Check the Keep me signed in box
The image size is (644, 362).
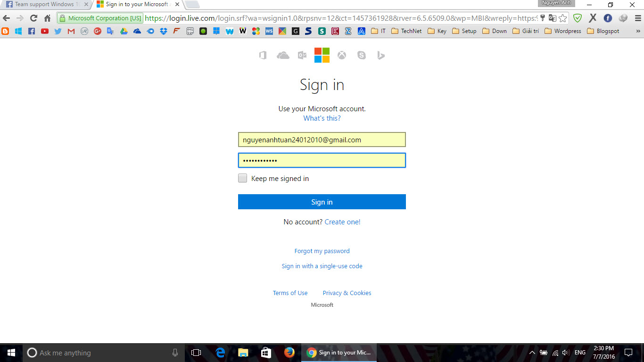click(x=243, y=178)
